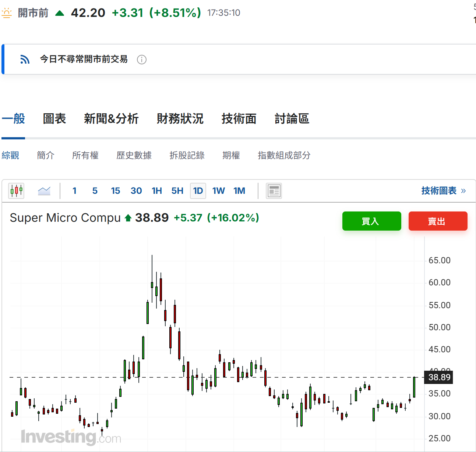
Task: Open the 技術面 tab
Action: pyautogui.click(x=239, y=119)
